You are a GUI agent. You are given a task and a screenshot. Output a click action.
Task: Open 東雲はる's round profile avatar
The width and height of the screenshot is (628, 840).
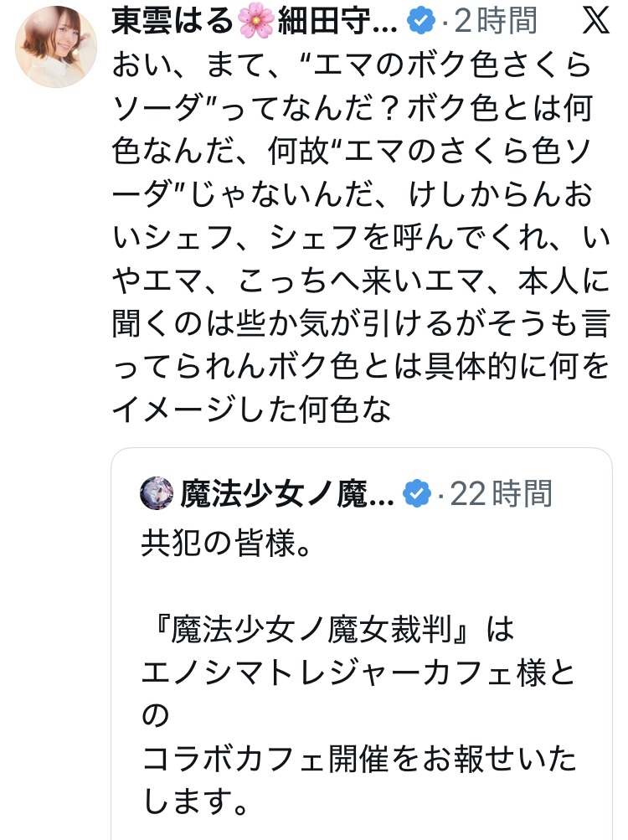(55, 46)
